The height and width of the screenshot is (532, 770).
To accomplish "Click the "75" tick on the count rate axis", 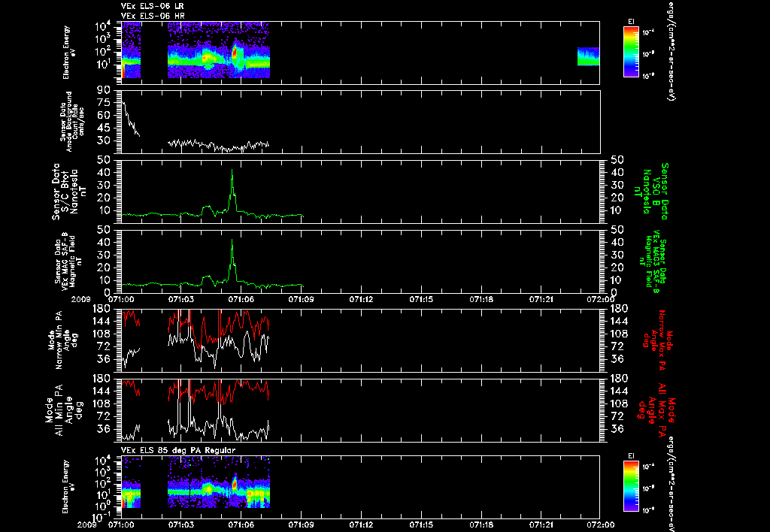I will click(x=104, y=103).
